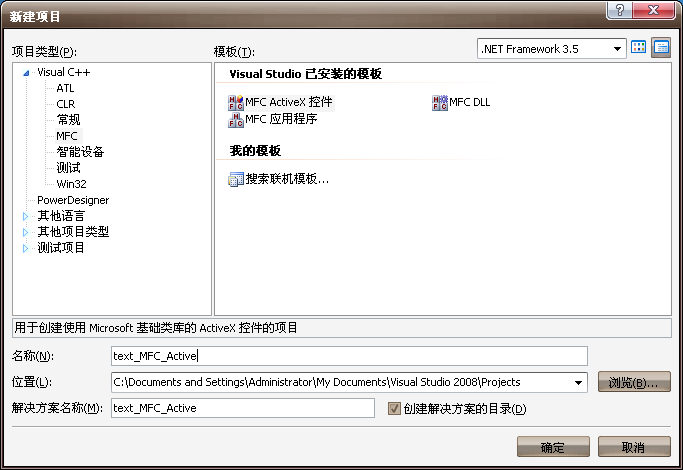The width and height of the screenshot is (683, 470).
Task: Click the MFC ActiveX 控件 label text
Action: tap(289, 102)
